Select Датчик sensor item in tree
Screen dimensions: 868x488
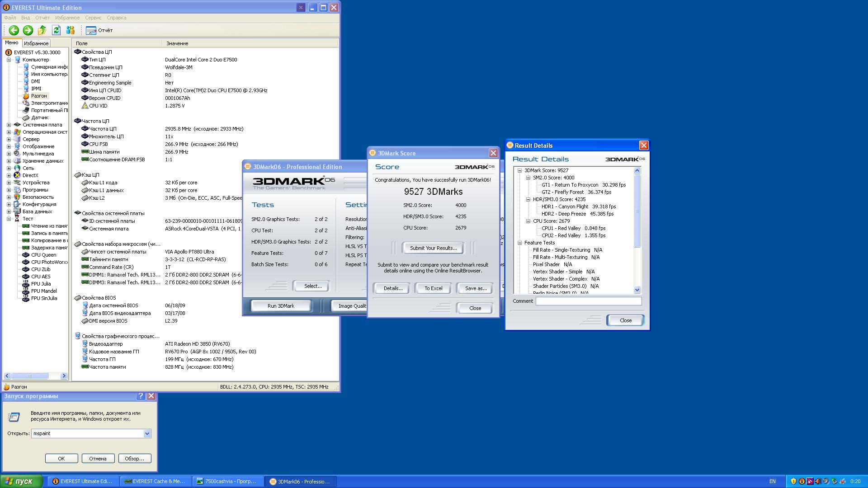pos(39,117)
